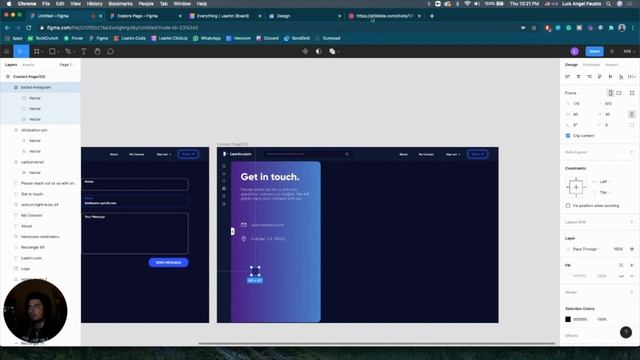Select the Get in touch. text layer
The image size is (640, 360).
point(32,194)
